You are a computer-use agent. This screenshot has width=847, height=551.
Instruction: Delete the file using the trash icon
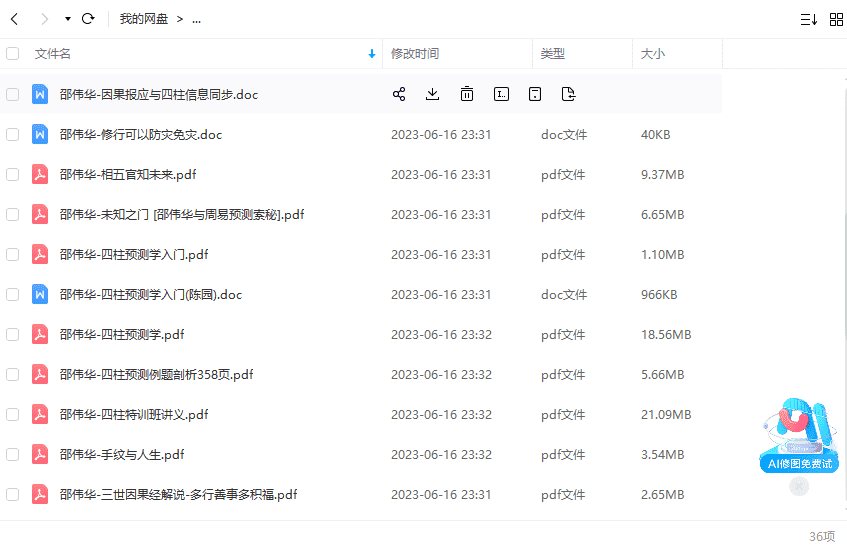click(467, 94)
